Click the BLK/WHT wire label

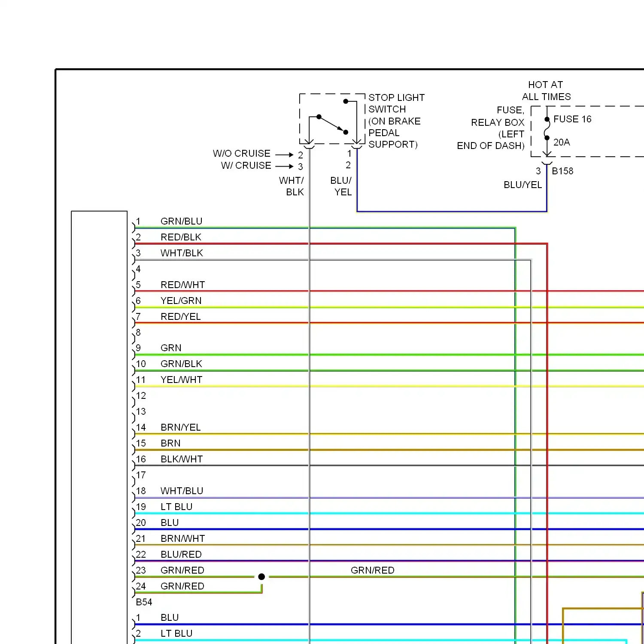182,459
